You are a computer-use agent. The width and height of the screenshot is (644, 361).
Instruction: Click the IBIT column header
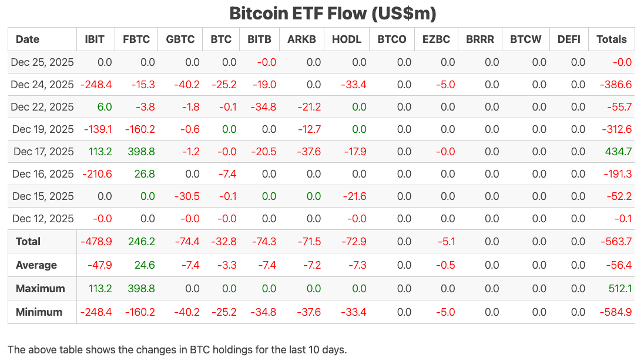tap(95, 39)
